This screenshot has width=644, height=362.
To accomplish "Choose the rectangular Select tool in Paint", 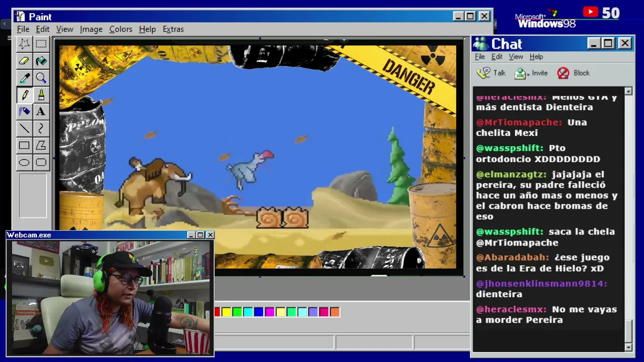I will pyautogui.click(x=41, y=44).
